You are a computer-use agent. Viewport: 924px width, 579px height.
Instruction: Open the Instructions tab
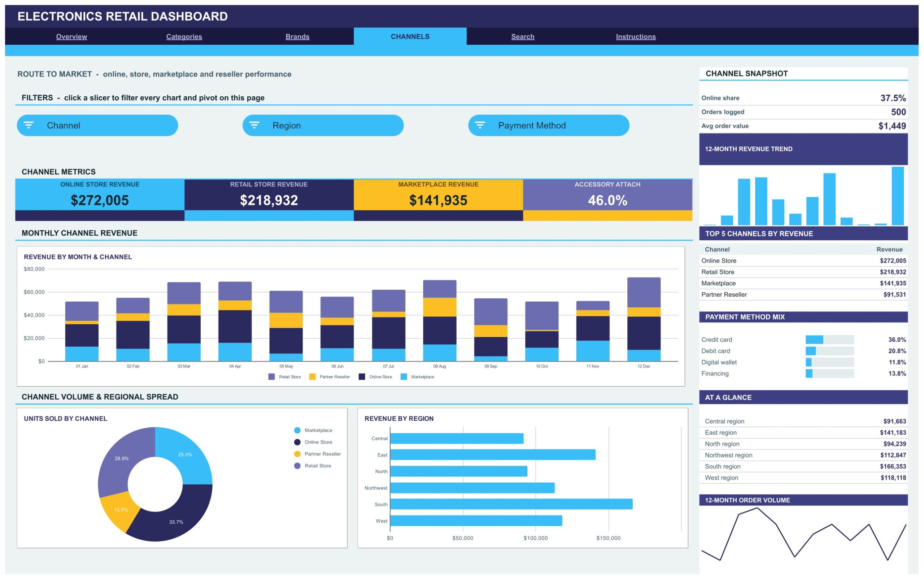click(636, 36)
